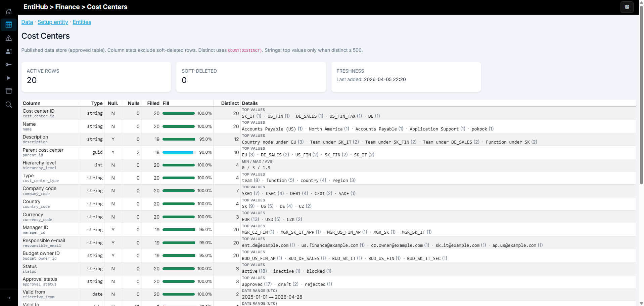Click the cost_center_type field name
This screenshot has height=306, width=644.
point(41,181)
